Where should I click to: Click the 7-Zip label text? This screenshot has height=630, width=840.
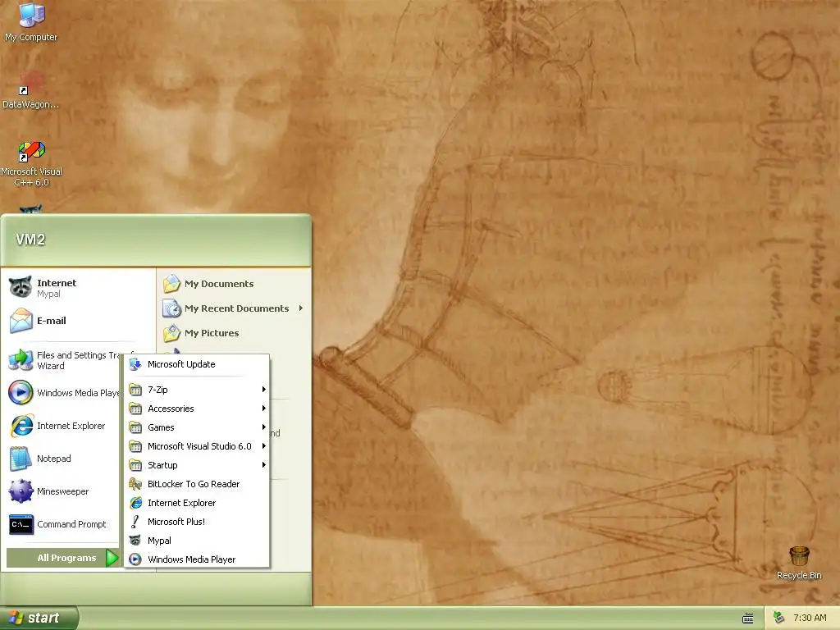(x=157, y=390)
